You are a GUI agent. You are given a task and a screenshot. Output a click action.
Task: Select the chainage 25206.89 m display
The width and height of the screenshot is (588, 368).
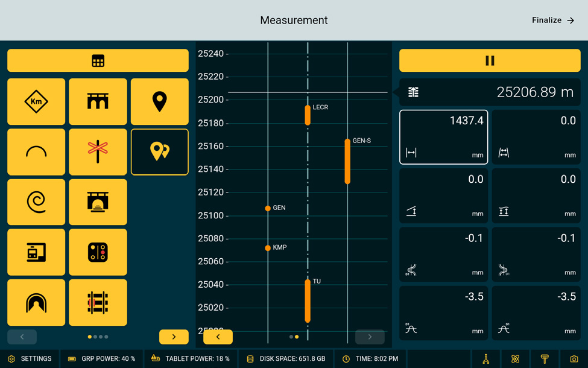pyautogui.click(x=490, y=92)
